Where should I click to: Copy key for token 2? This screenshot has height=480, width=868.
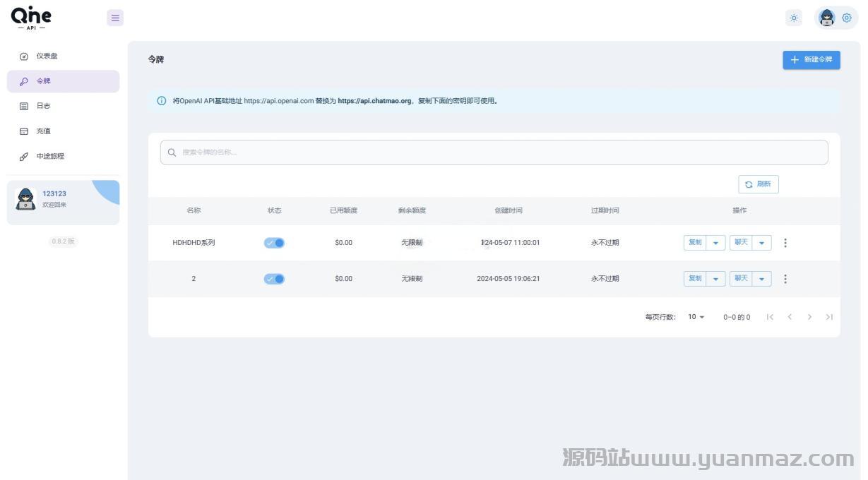(695, 279)
